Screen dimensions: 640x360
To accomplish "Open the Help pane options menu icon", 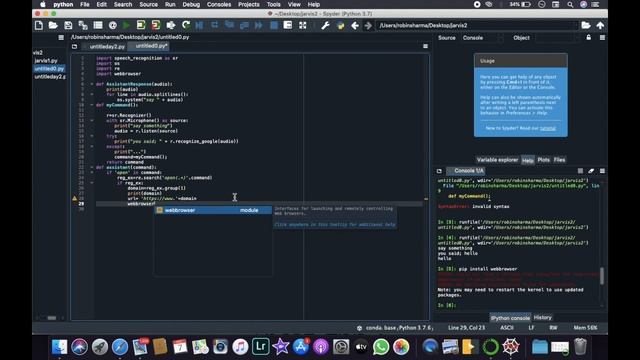I will 602,38.
